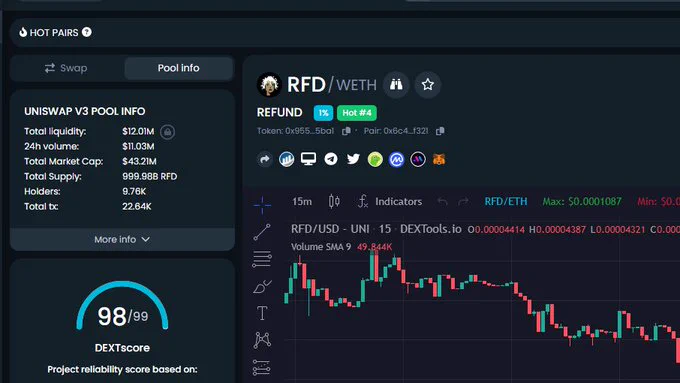Open the Telegram link icon
The width and height of the screenshot is (680, 383).
click(331, 159)
